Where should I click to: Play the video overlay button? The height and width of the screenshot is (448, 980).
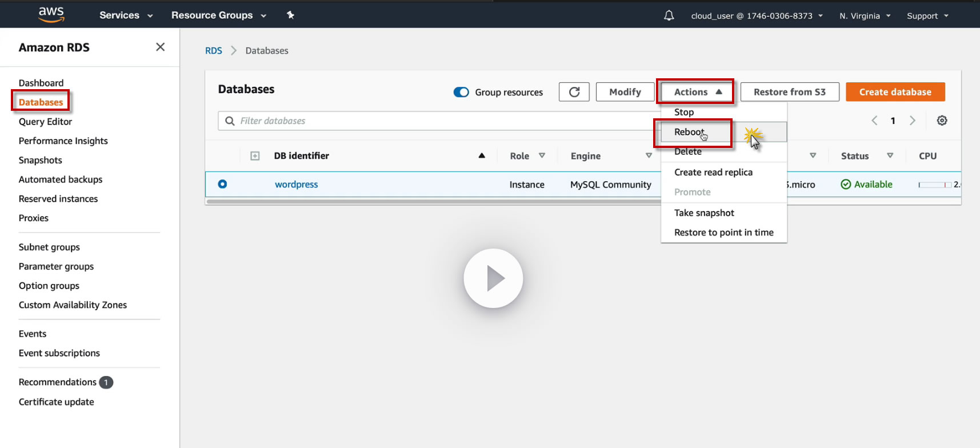pos(493,278)
